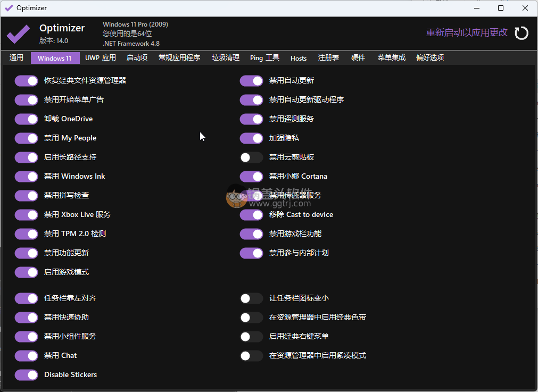Toggle 任务栏靠左对齐 switch
The height and width of the screenshot is (392, 538).
[x=27, y=298]
